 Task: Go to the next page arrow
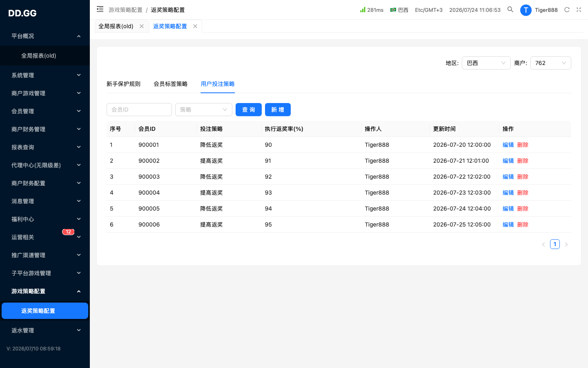566,245
